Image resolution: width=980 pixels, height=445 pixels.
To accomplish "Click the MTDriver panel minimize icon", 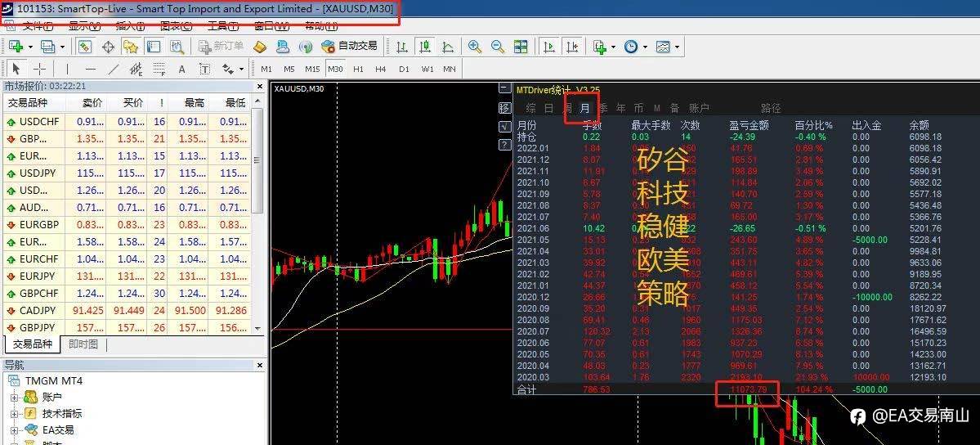I will pyautogui.click(x=505, y=89).
